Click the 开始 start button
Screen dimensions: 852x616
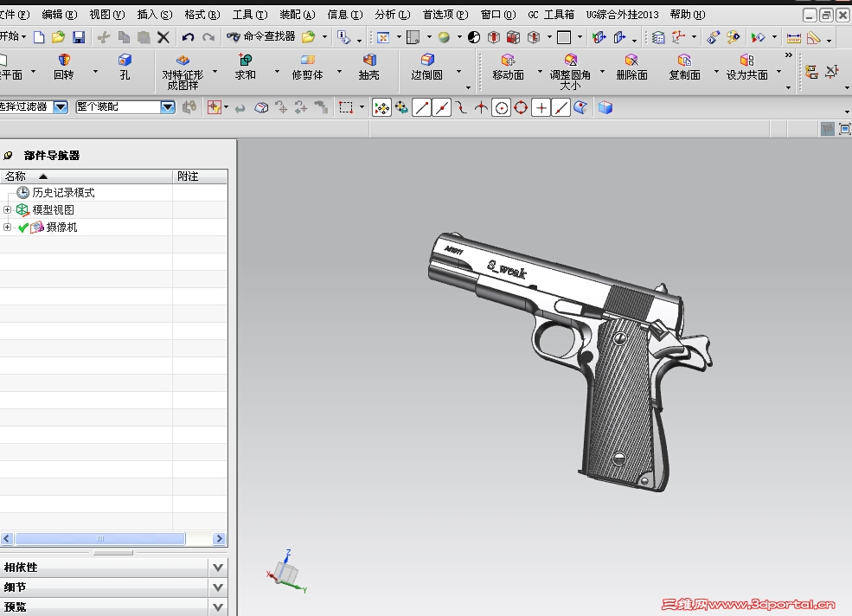[x=12, y=36]
